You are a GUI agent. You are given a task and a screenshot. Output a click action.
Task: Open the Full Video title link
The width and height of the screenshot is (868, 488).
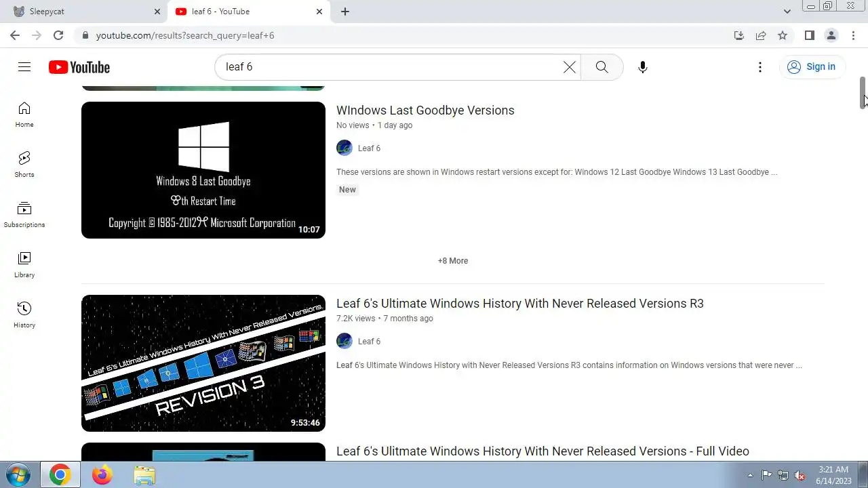[x=542, y=451]
